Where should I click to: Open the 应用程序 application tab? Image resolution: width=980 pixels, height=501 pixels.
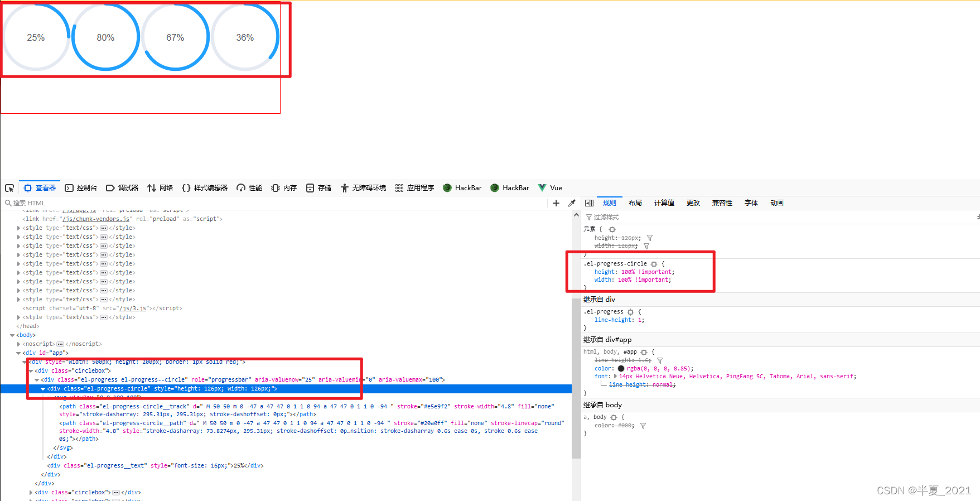414,188
